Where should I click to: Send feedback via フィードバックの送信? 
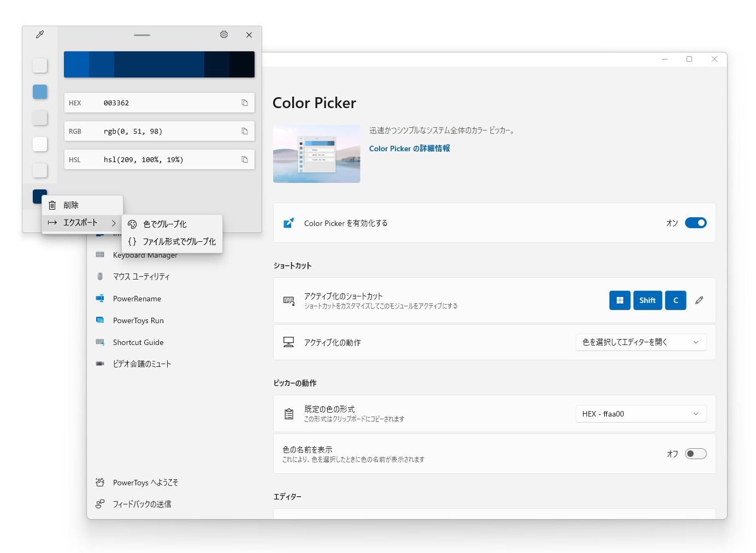point(141,504)
